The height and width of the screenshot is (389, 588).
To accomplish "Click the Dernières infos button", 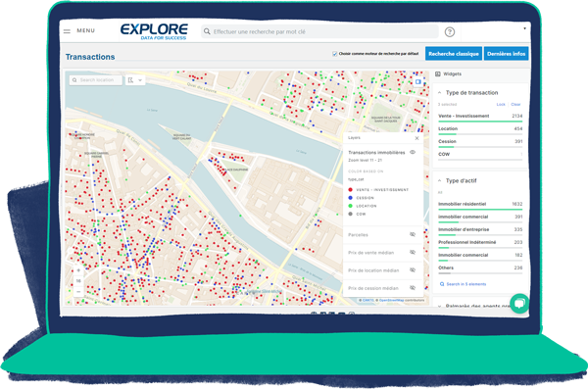I will click(x=507, y=54).
